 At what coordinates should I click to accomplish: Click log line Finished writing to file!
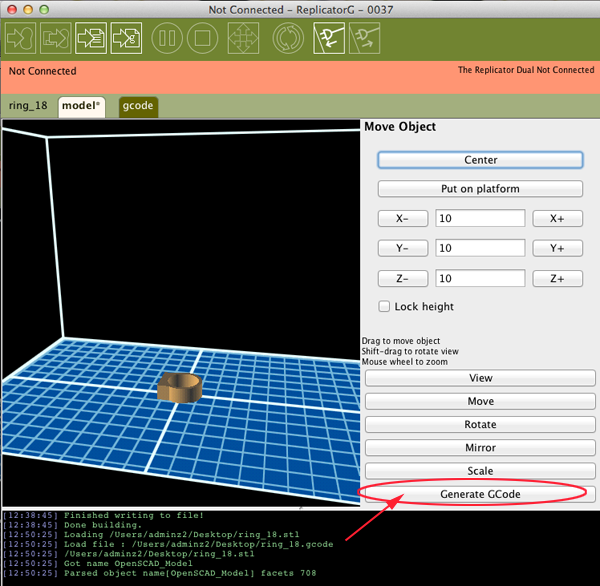point(134,516)
